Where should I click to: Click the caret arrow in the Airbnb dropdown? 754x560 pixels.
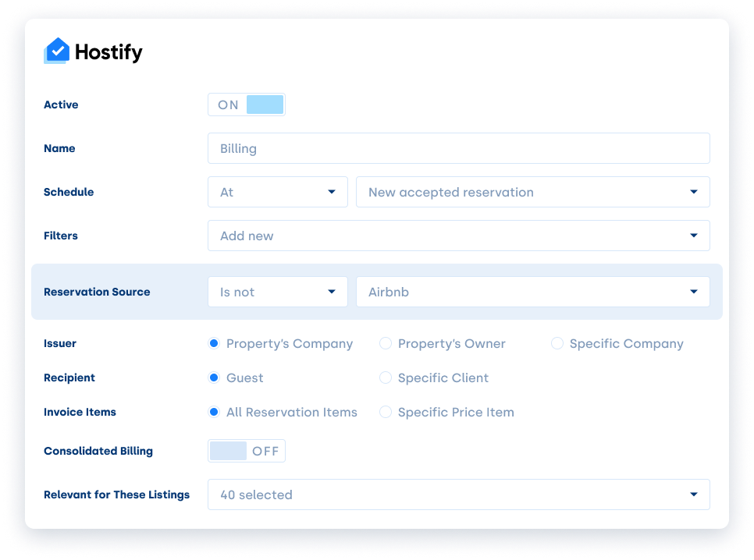693,292
